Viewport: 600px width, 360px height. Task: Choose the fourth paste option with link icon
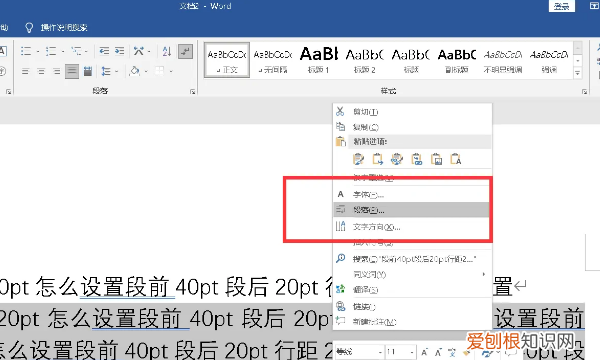tap(417, 159)
